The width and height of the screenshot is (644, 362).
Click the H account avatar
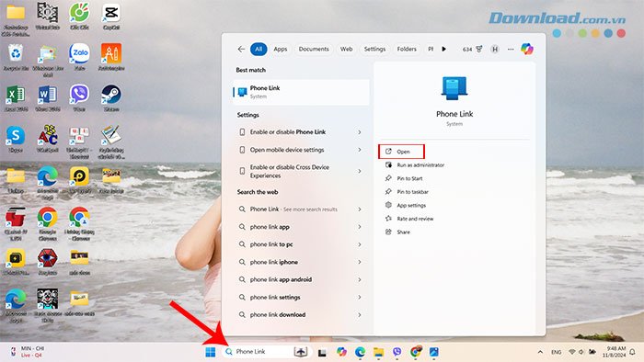(x=495, y=50)
